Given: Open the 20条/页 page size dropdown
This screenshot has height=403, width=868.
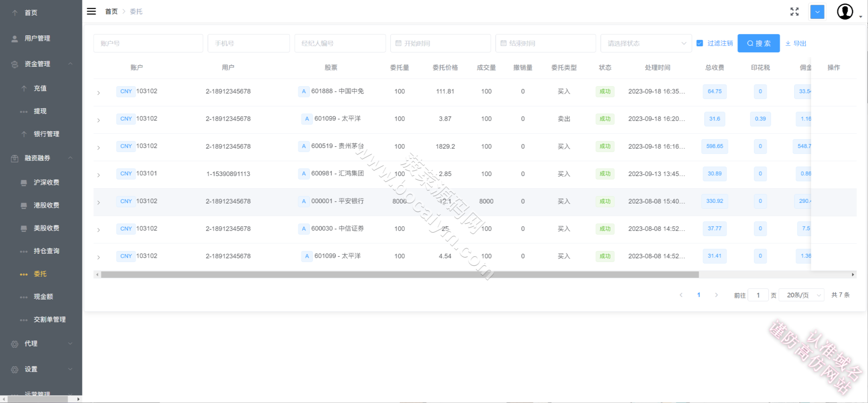Looking at the screenshot, I should [x=801, y=295].
